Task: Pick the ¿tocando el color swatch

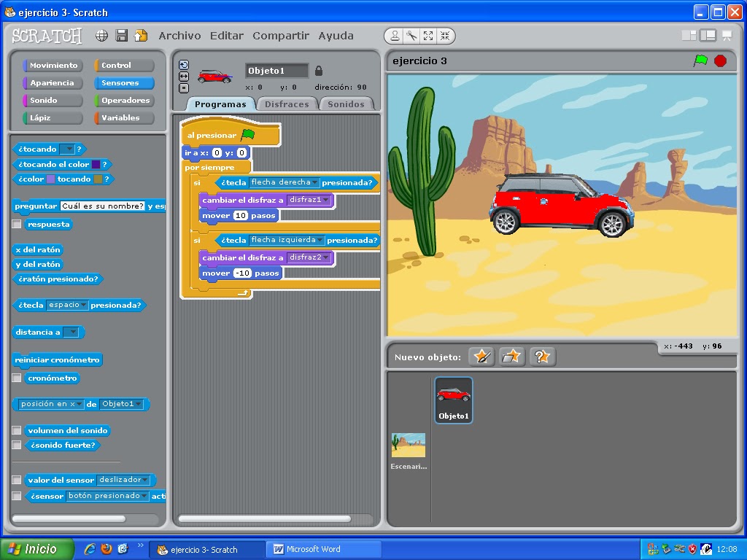Action: click(x=96, y=164)
